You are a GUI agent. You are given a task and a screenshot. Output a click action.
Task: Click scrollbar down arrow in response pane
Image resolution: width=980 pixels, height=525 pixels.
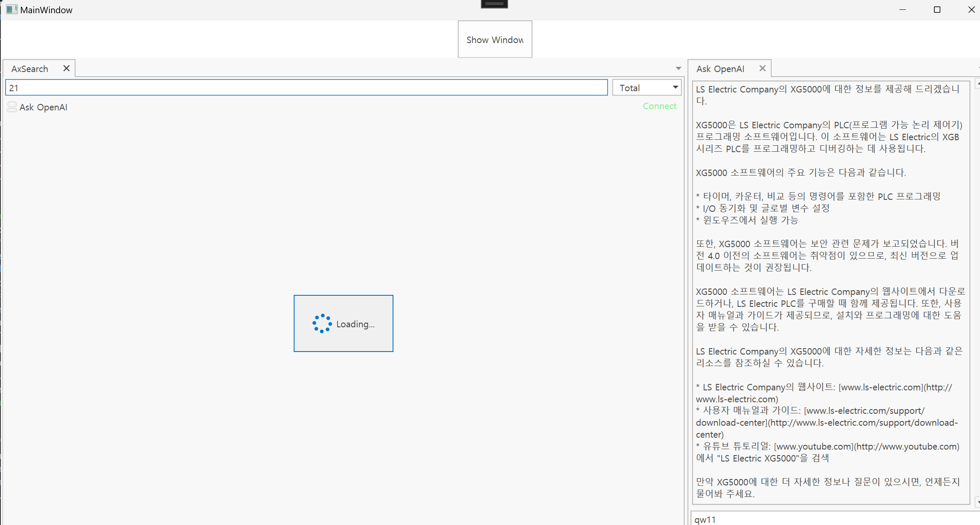click(977, 502)
